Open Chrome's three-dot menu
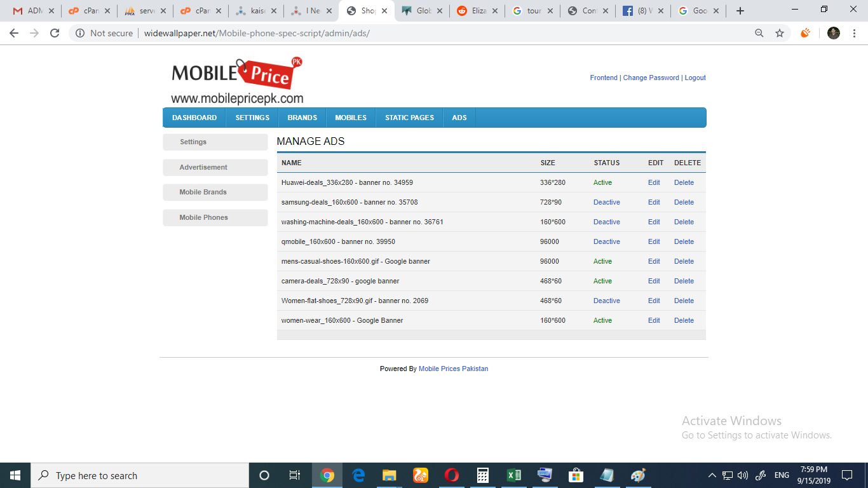This screenshot has height=488, width=868. tap(855, 33)
